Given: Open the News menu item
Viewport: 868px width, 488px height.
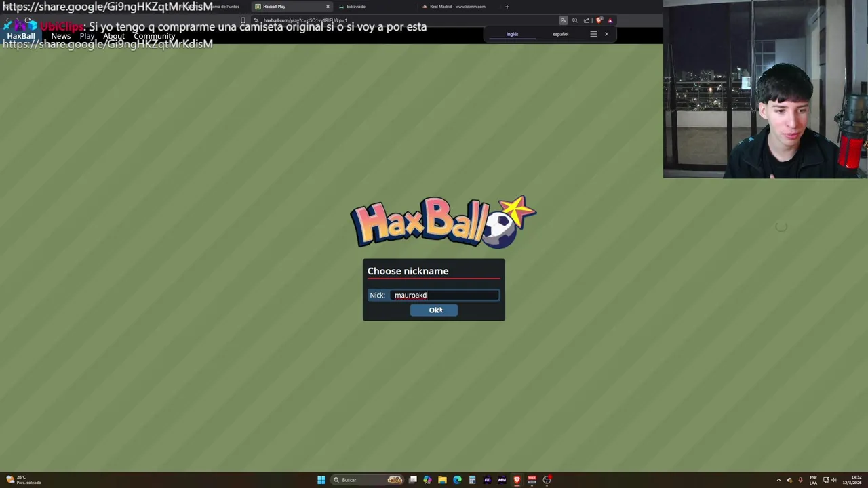Looking at the screenshot, I should [x=60, y=36].
